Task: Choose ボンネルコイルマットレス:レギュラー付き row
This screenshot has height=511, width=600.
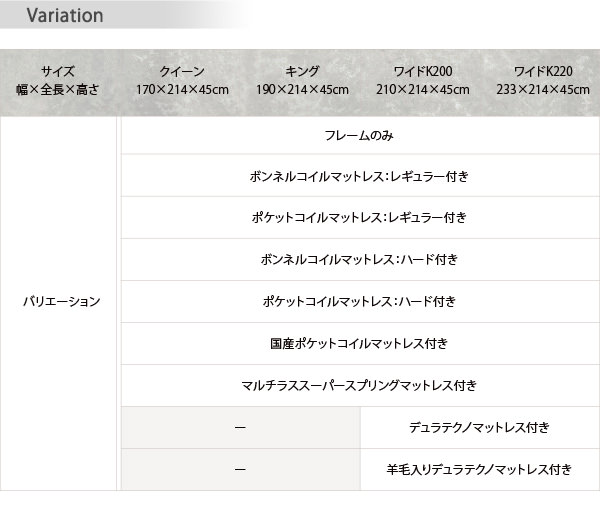Action: (x=360, y=176)
